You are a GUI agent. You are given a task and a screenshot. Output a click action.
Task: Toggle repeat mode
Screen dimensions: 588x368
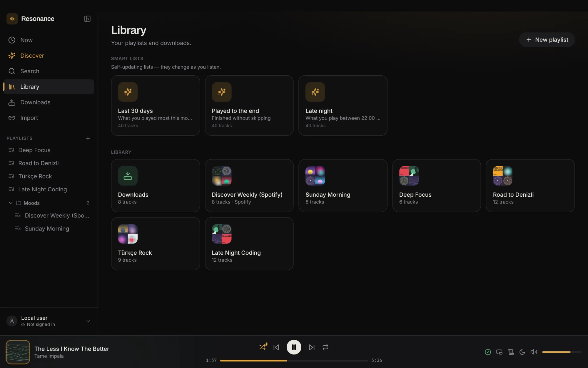point(325,347)
